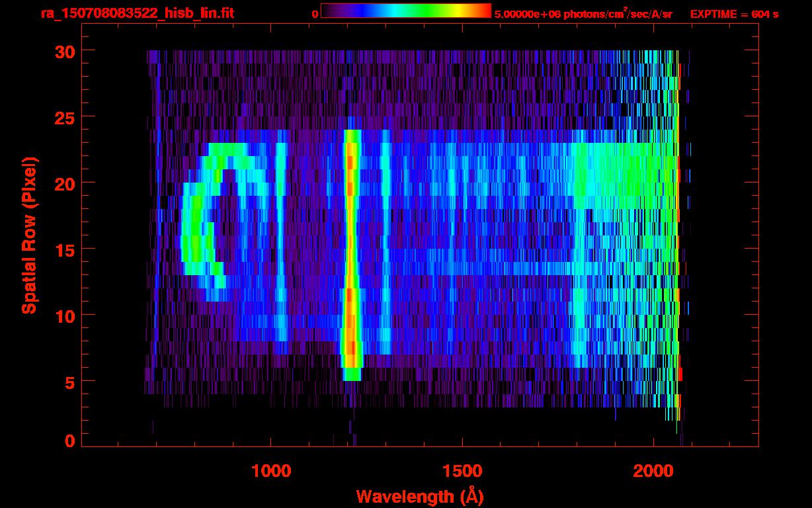Screen dimensions: 812x508
Task: Click the filename title ra_150708083522_hisb_lin.fit
Action: tap(137, 13)
